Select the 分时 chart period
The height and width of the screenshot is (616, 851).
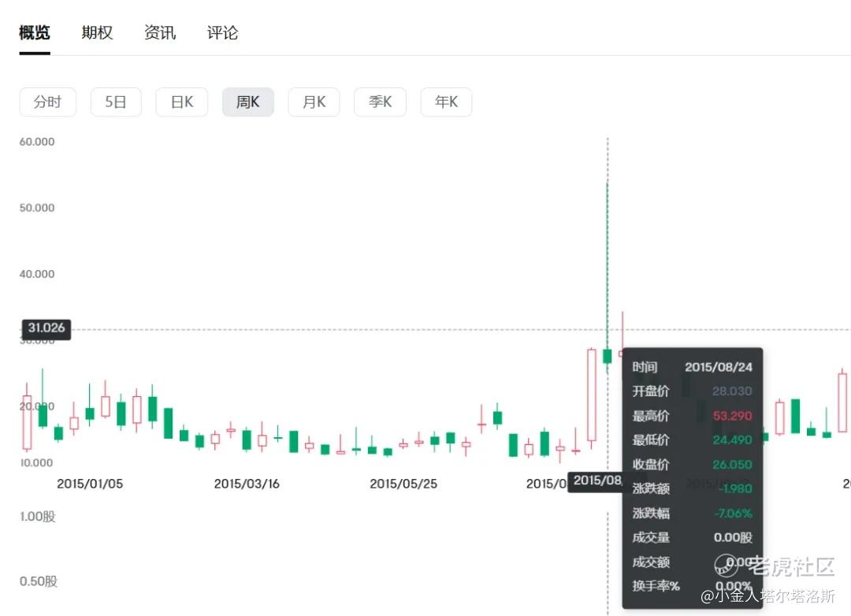tap(48, 102)
